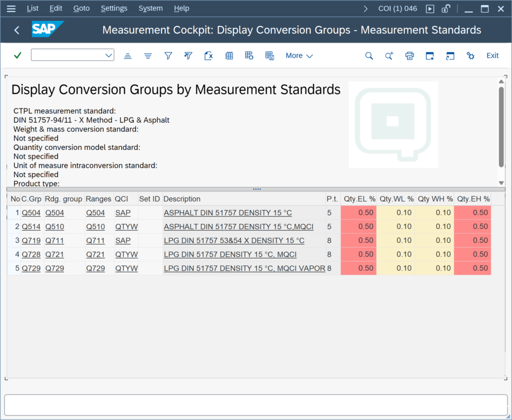Click the play icon beside COI (1) 046

[430, 9]
